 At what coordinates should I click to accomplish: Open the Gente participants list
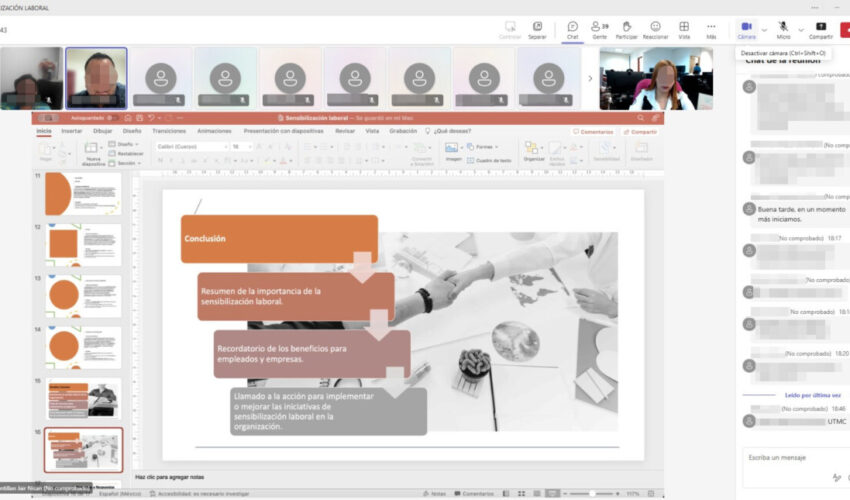click(600, 30)
